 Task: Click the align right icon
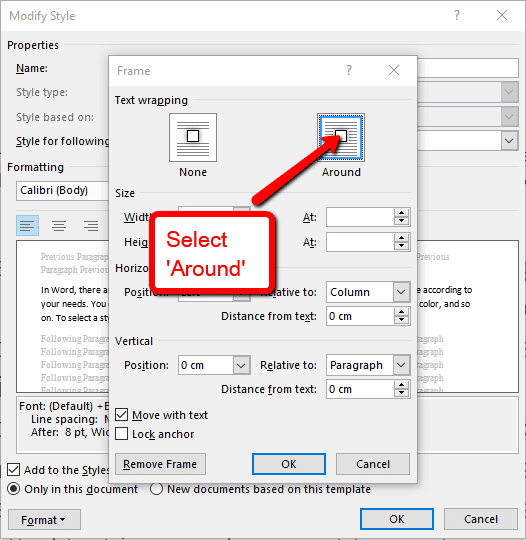[x=91, y=226]
